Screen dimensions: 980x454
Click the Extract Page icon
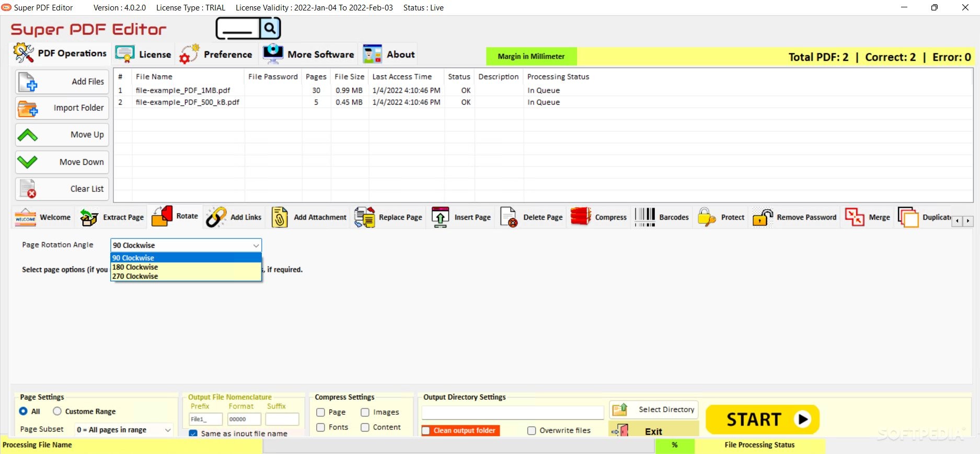pyautogui.click(x=89, y=217)
